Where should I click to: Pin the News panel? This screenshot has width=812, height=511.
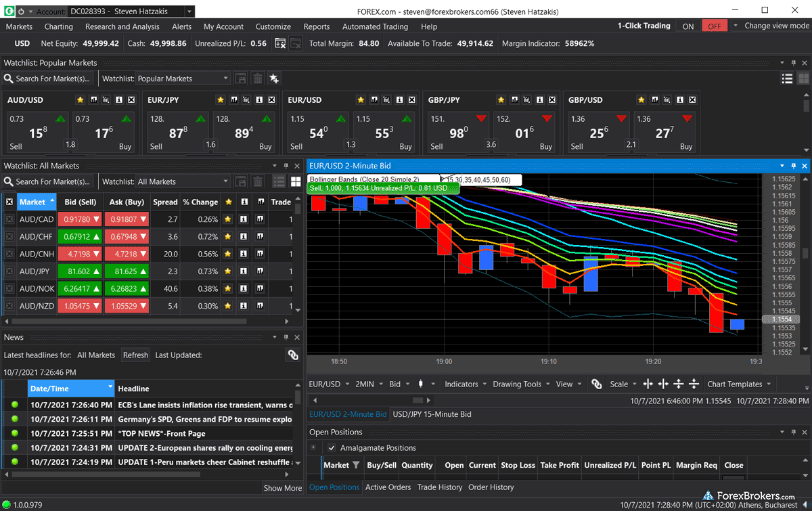285,336
